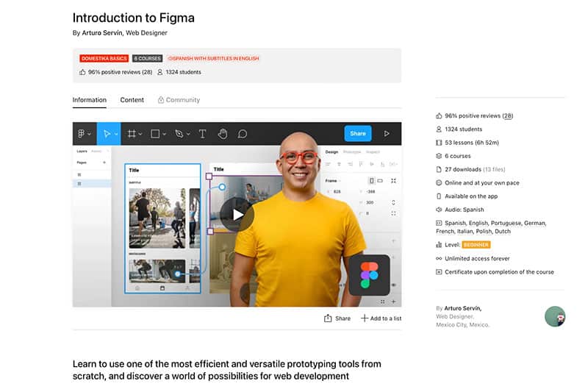The height and width of the screenshot is (392, 588).
Task: Click Spanish with subtitles in English label
Action: [213, 59]
